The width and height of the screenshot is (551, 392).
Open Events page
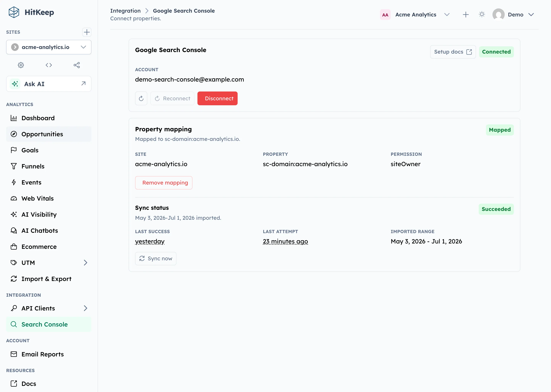[x=49, y=182]
